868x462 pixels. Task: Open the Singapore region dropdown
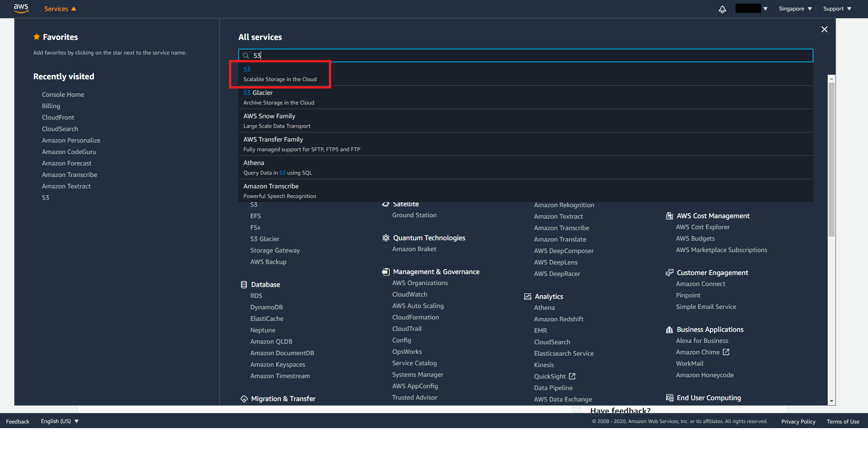coord(795,9)
